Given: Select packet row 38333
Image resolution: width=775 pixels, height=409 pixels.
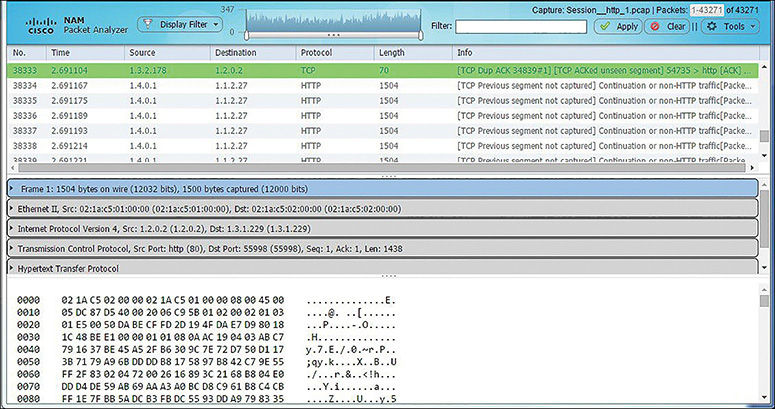Looking at the screenshot, I should point(383,70).
